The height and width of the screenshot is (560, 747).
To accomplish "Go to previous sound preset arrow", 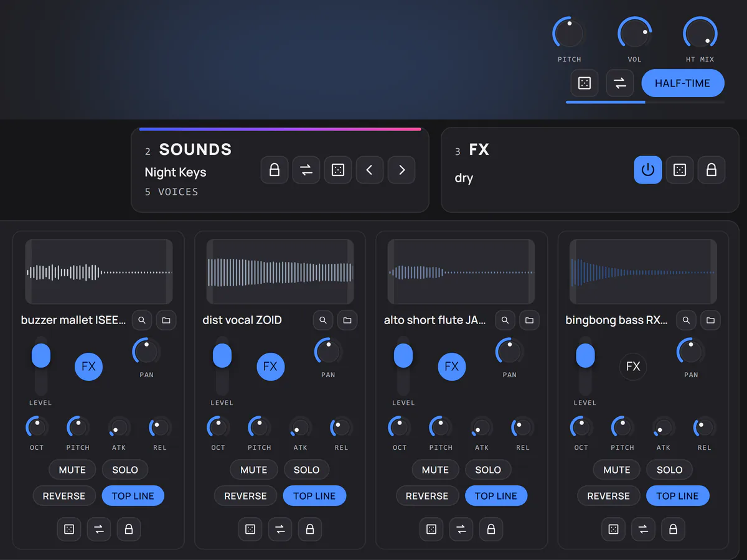I will click(x=370, y=170).
